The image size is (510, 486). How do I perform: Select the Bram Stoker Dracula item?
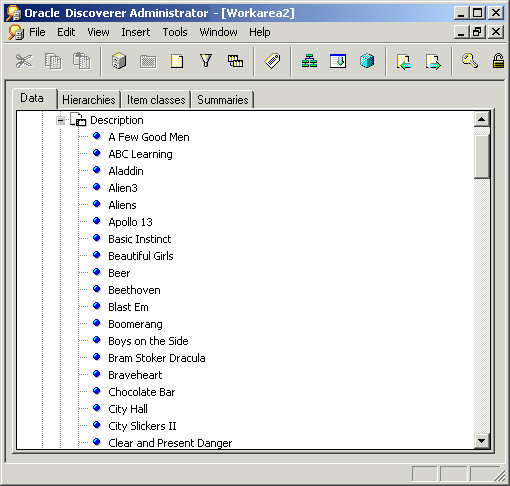click(x=157, y=358)
